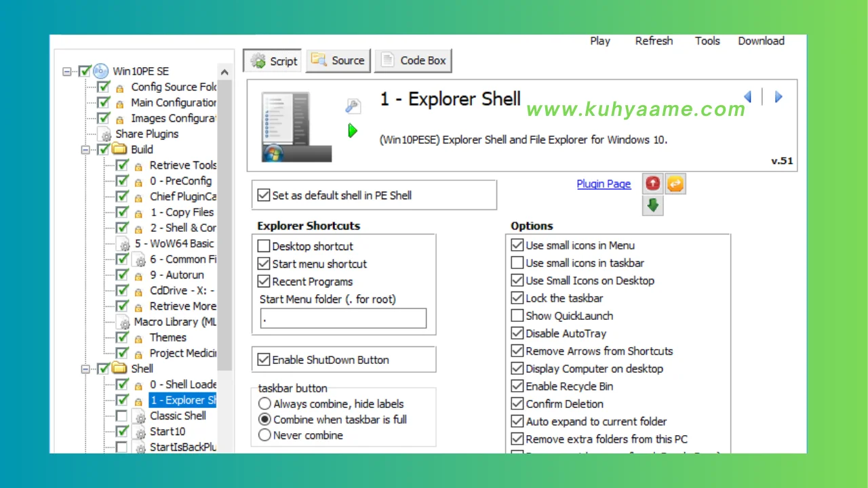The width and height of the screenshot is (868, 488).
Task: Enable Show QuickLaunch checkbox
Action: point(517,316)
